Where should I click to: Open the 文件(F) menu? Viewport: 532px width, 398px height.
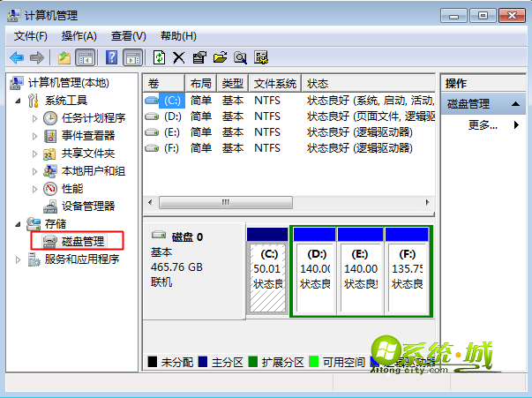click(31, 36)
